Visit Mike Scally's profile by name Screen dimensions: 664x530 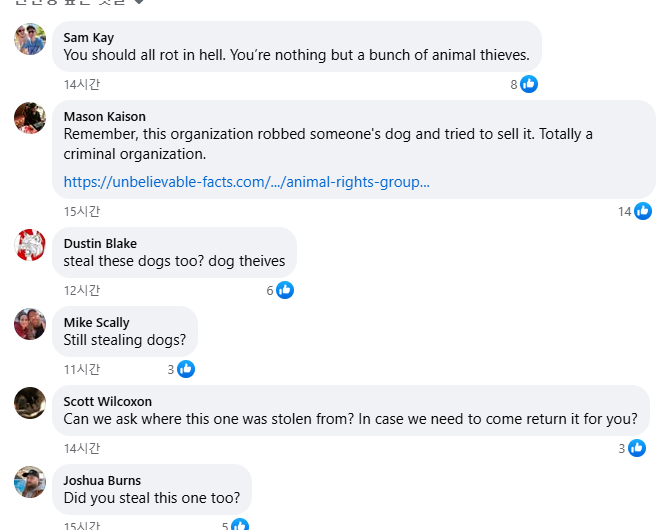point(96,323)
